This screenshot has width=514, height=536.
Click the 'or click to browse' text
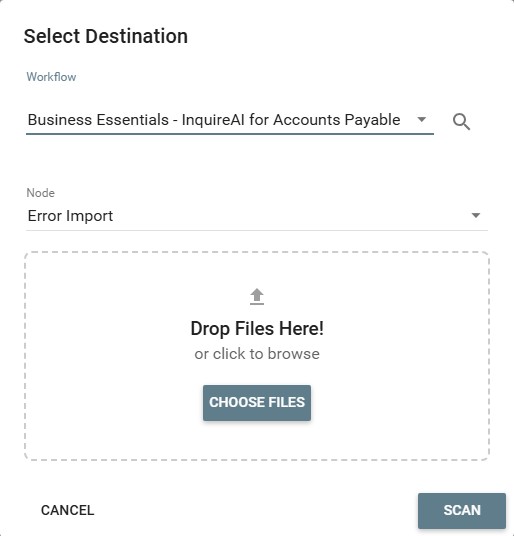(257, 354)
